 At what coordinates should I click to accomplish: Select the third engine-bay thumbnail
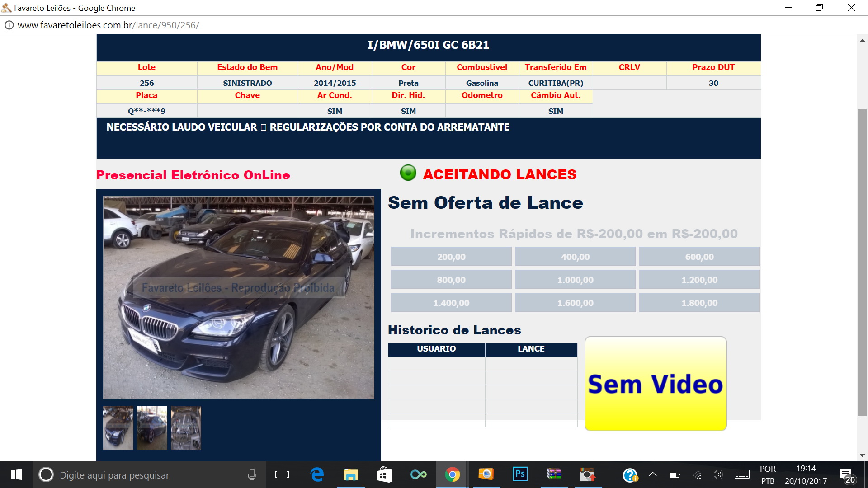(186, 428)
